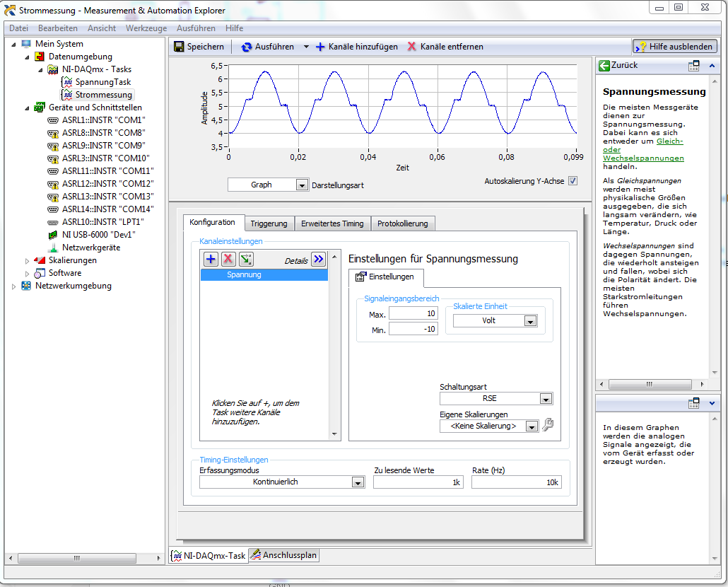This screenshot has width=728, height=587.
Task: Click NI-DAQmx - Tasks icon
Action: click(x=53, y=69)
